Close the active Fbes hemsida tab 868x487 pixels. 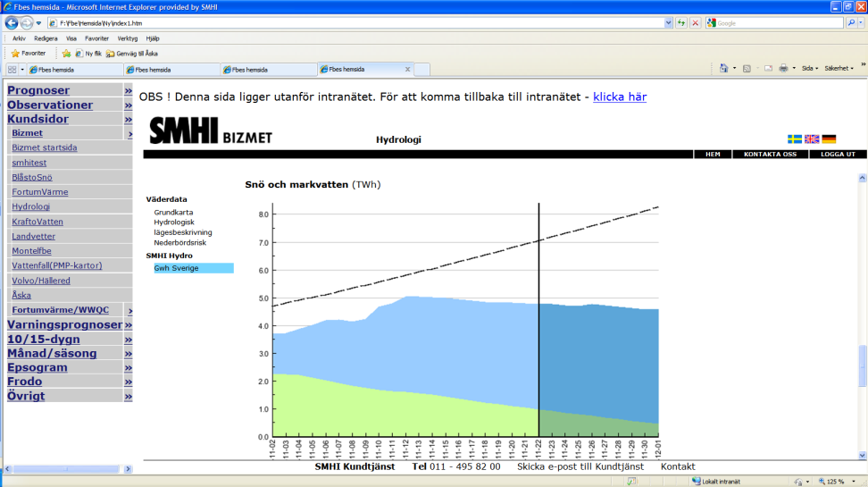click(407, 70)
